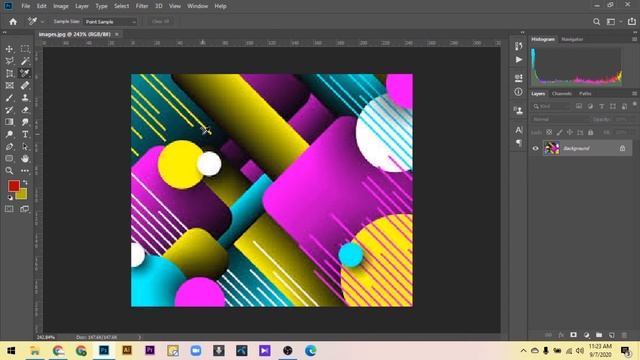
Task: Open the Sample Size dropdown
Action: tap(110, 22)
